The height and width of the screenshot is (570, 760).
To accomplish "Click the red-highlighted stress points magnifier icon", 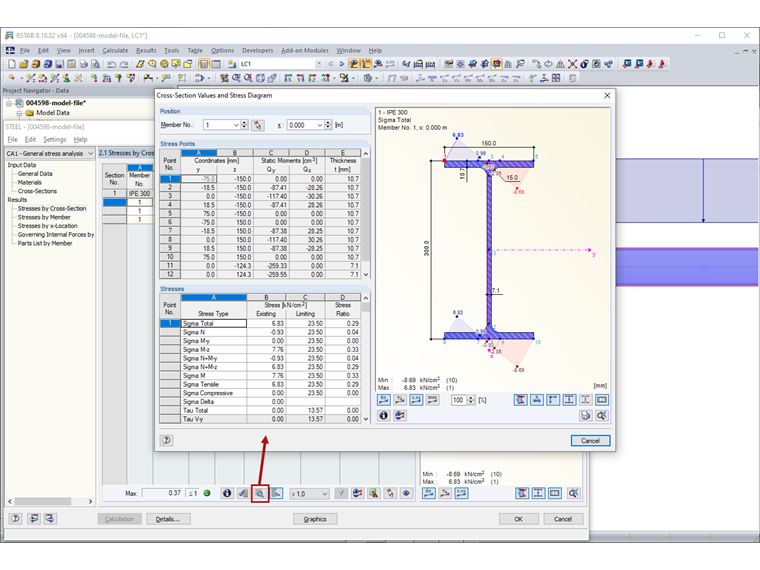I will tap(260, 493).
